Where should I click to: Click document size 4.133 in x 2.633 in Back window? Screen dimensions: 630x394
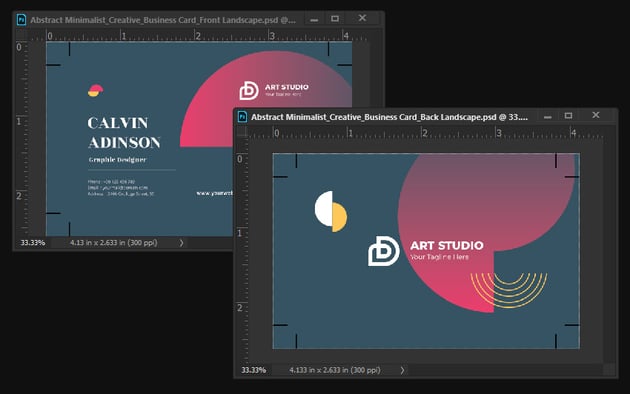335,370
